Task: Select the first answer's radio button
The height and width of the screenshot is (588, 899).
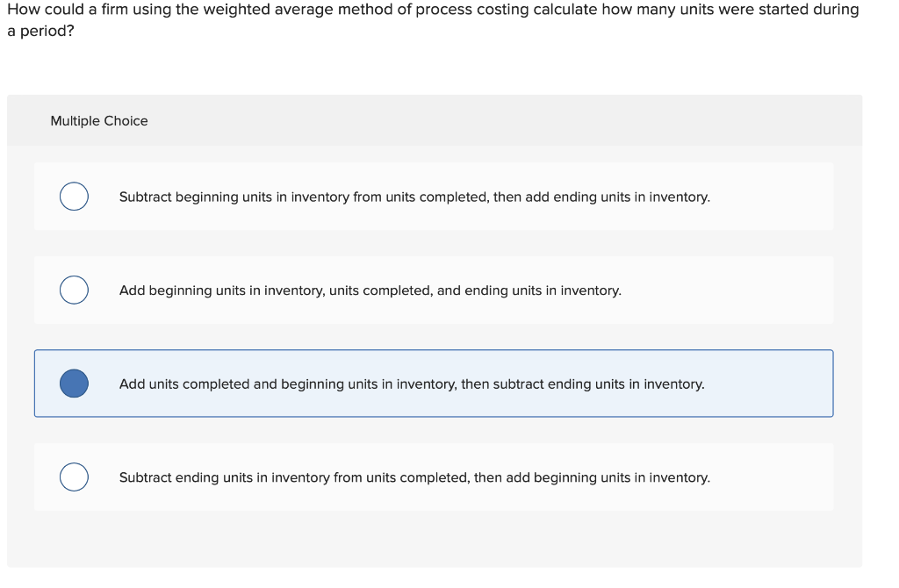Action: [73, 197]
